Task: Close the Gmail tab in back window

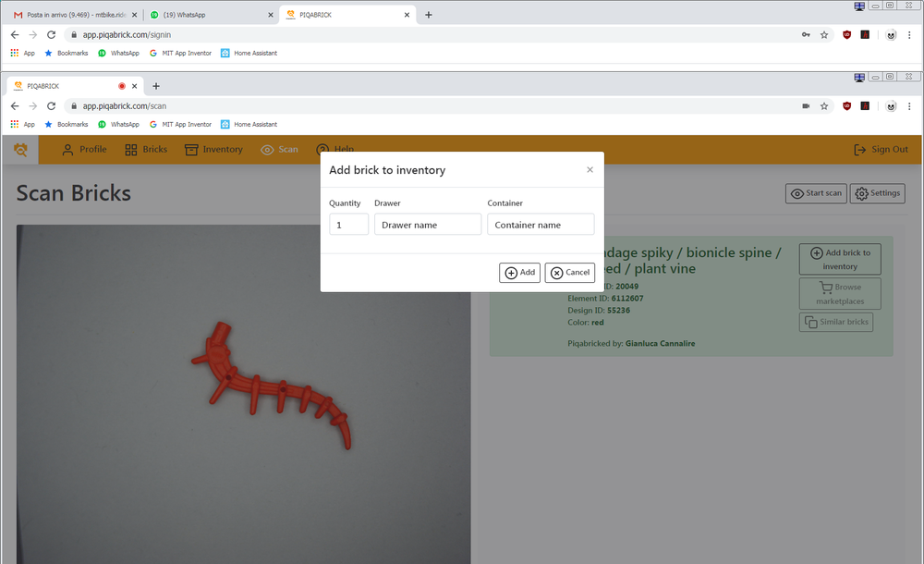Action: [x=134, y=15]
